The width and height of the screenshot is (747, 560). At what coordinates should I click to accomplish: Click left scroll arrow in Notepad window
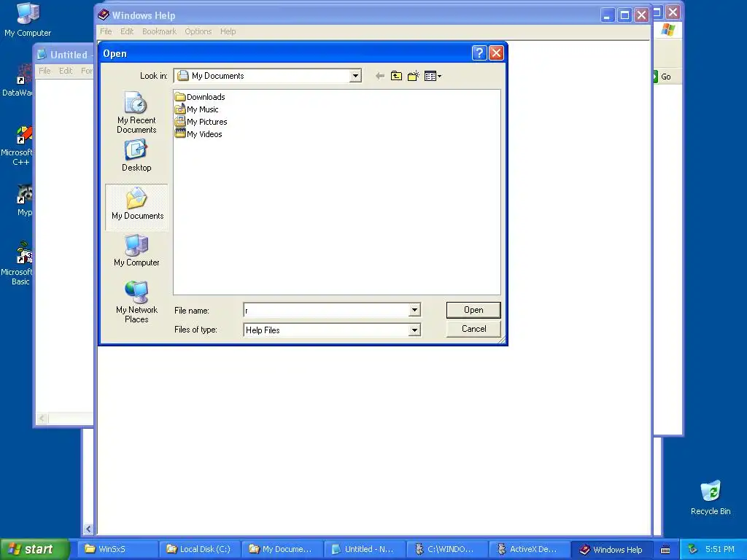(x=42, y=418)
